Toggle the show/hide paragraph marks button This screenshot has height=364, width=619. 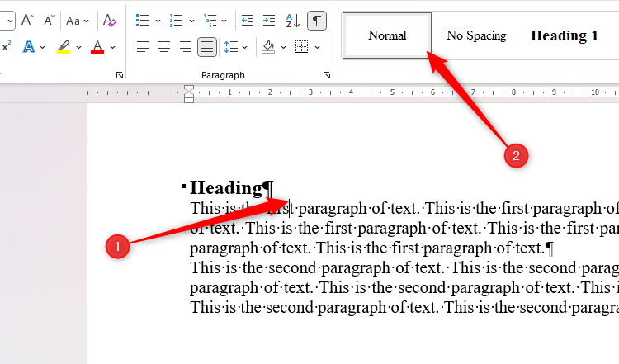pos(315,20)
